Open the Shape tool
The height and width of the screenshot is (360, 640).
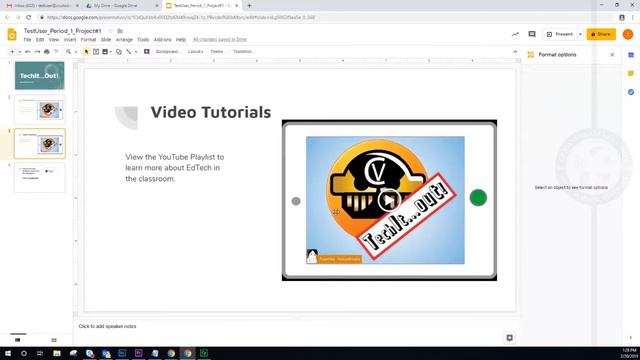coord(119,52)
